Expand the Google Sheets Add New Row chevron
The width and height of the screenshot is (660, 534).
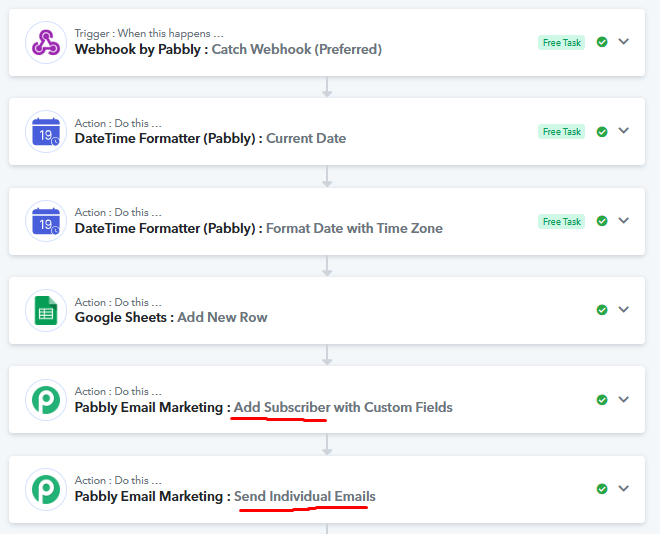point(624,310)
